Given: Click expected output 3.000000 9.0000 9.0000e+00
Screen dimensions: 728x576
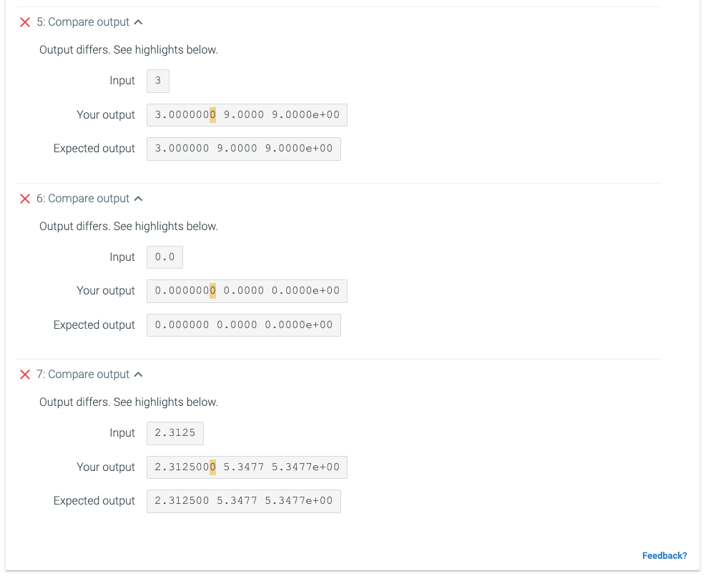Looking at the screenshot, I should [x=244, y=149].
